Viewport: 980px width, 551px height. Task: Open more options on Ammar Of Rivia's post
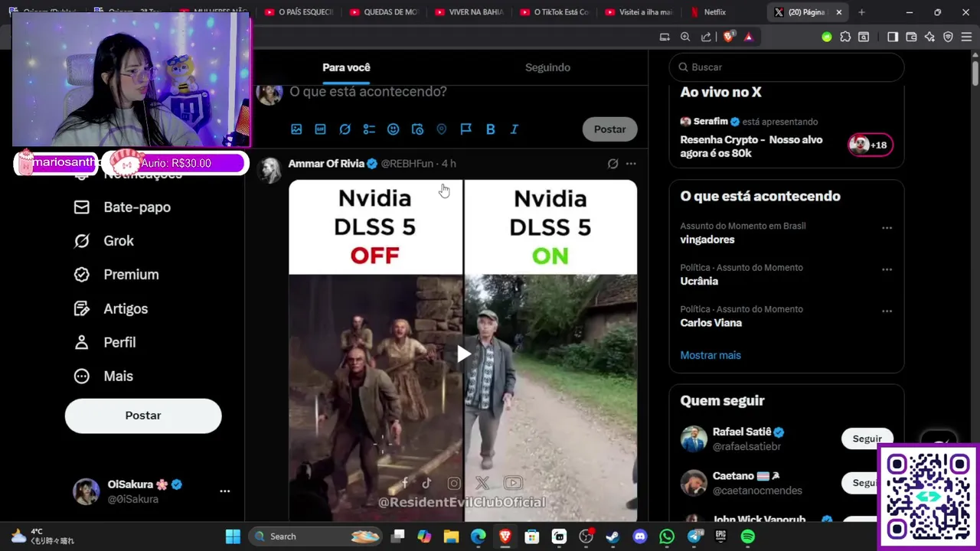point(631,164)
